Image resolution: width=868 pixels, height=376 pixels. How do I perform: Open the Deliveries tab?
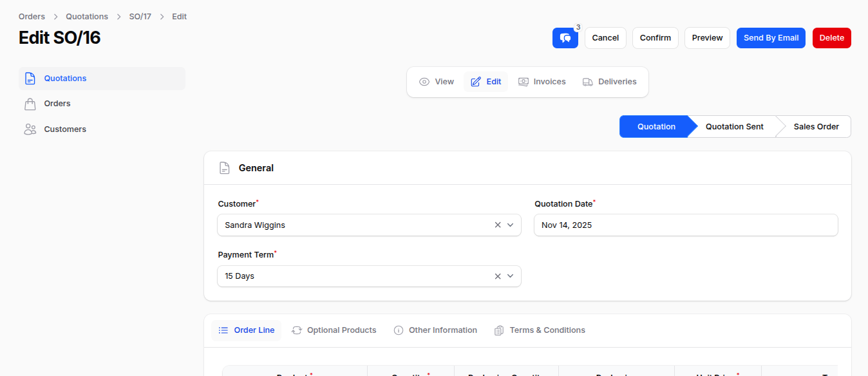[609, 82]
